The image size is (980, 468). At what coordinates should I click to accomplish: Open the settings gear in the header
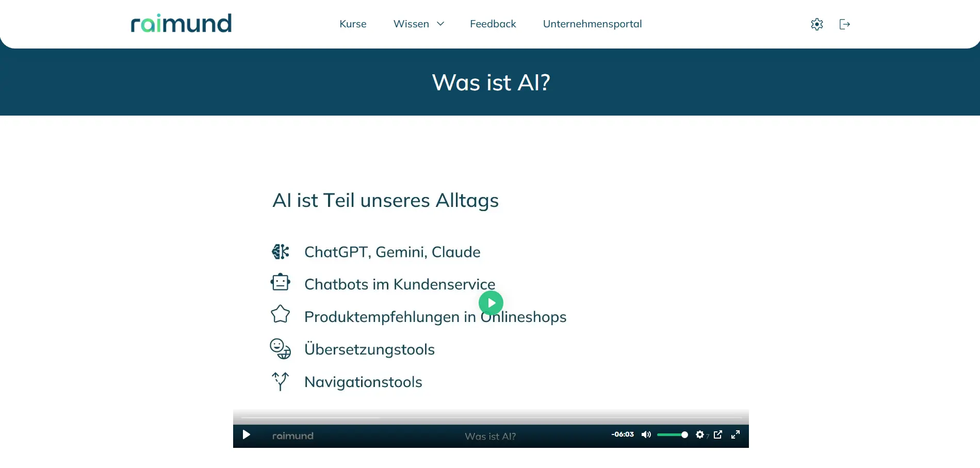(x=816, y=24)
